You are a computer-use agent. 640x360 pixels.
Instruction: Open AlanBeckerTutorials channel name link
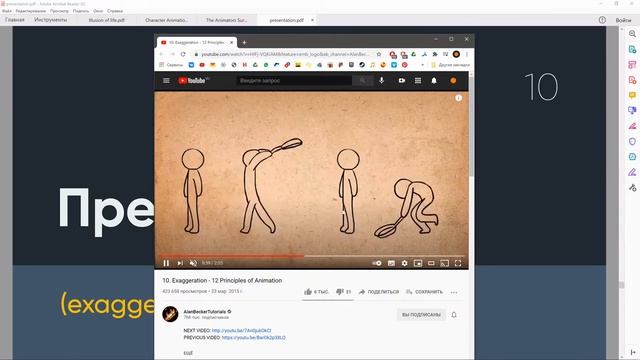click(204, 311)
